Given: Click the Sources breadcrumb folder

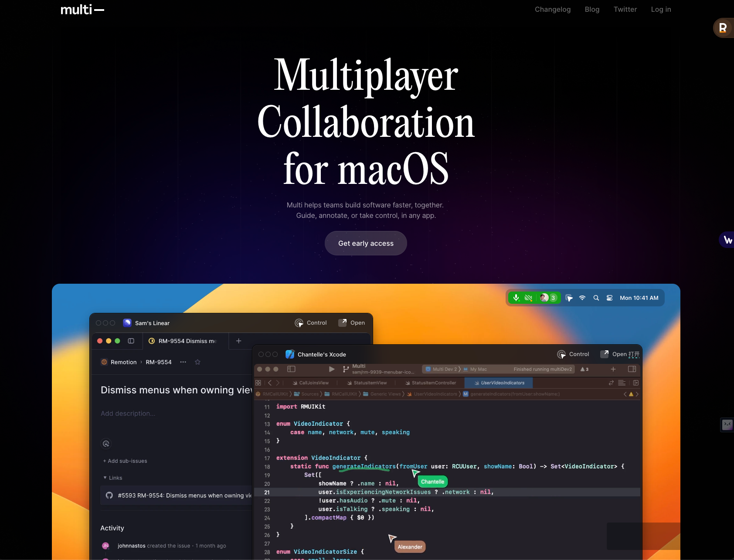Looking at the screenshot, I should pos(306,394).
